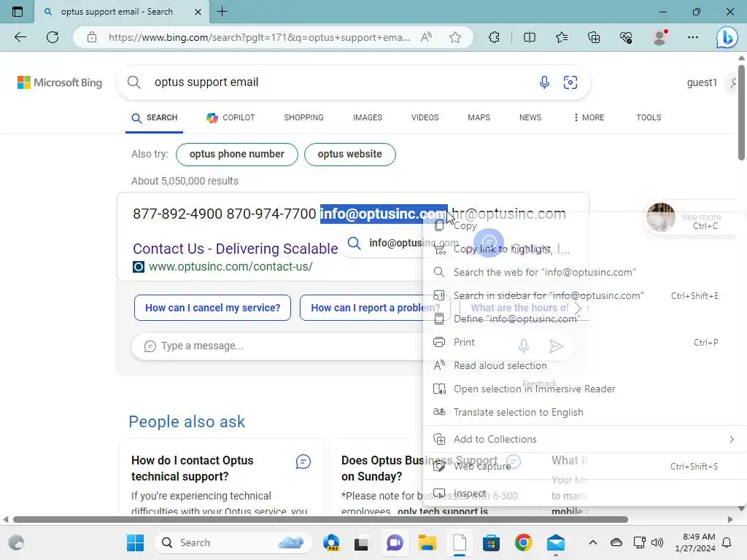Open 'Contact Us - Delivering Scalable' result

[x=236, y=249]
